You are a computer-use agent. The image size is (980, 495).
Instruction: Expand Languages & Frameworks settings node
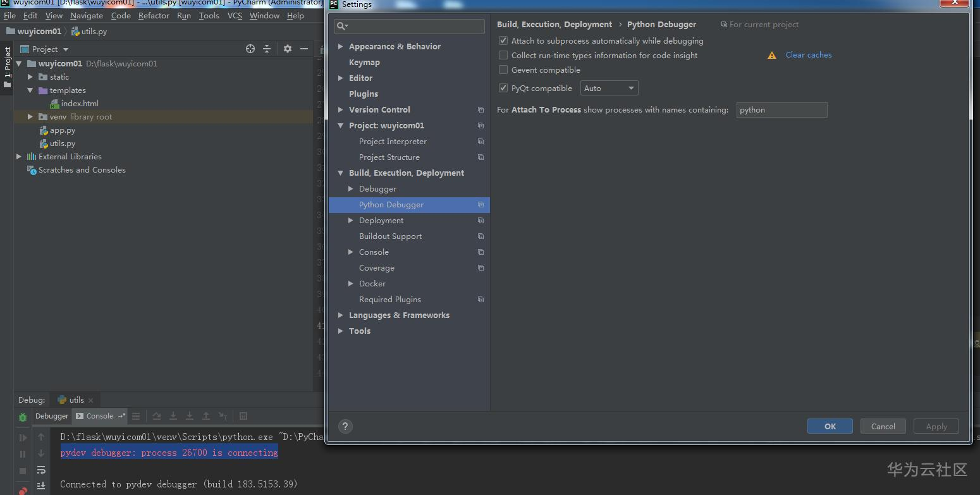(341, 315)
